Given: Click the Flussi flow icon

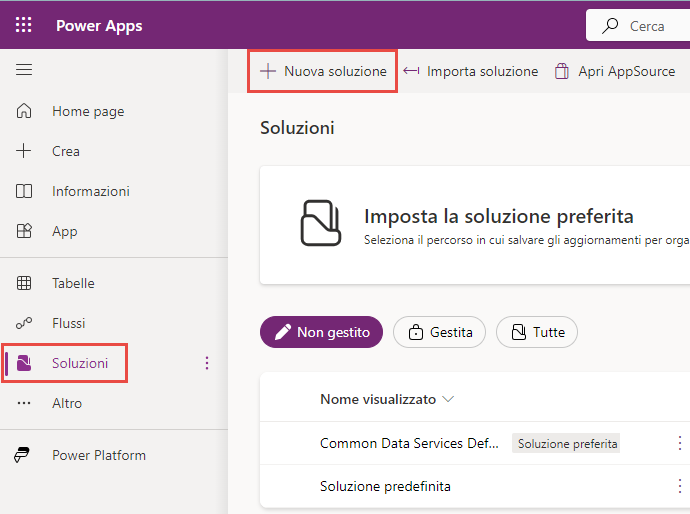Looking at the screenshot, I should (x=24, y=323).
